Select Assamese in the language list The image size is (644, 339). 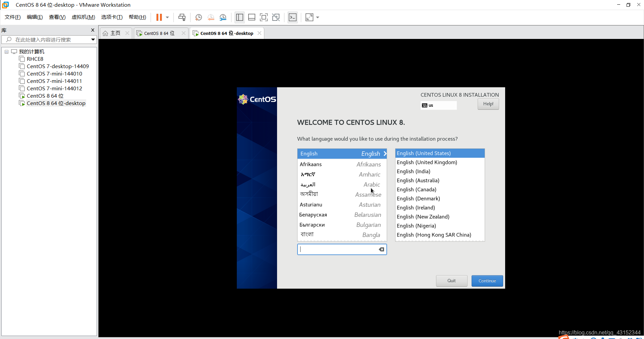click(x=342, y=195)
